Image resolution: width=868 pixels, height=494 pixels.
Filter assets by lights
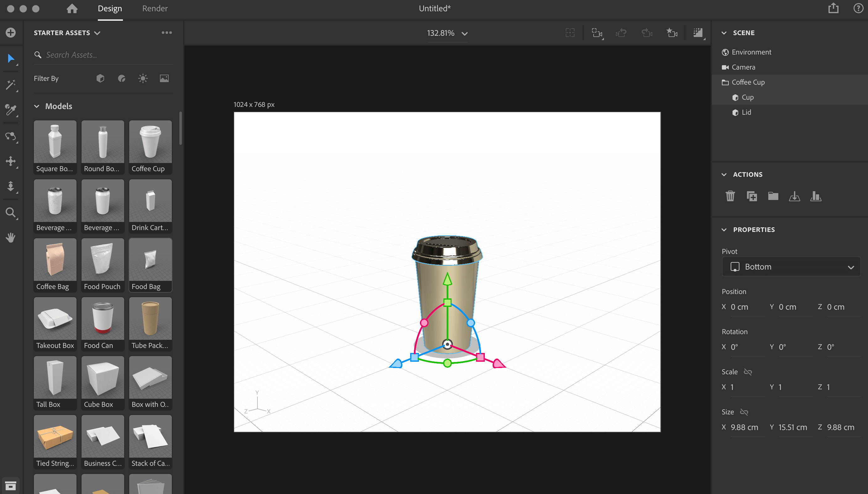(x=142, y=78)
